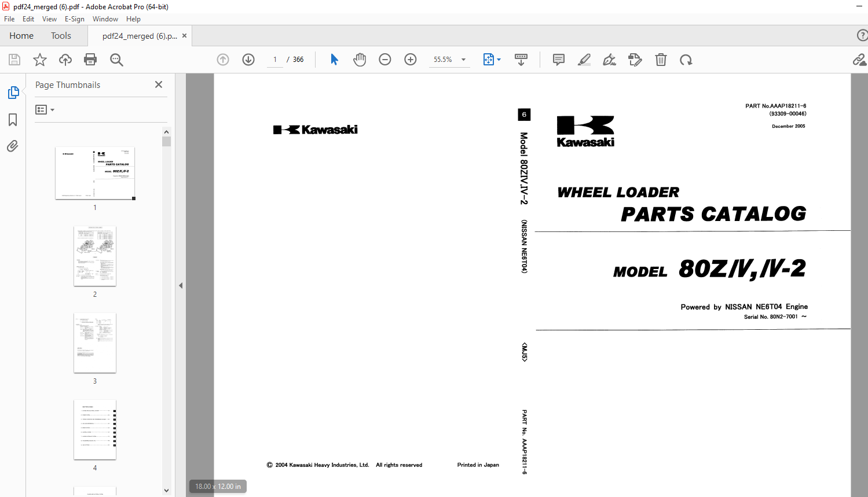
Task: Click the 'PARTS CATALOG' title text
Action: [x=713, y=214]
